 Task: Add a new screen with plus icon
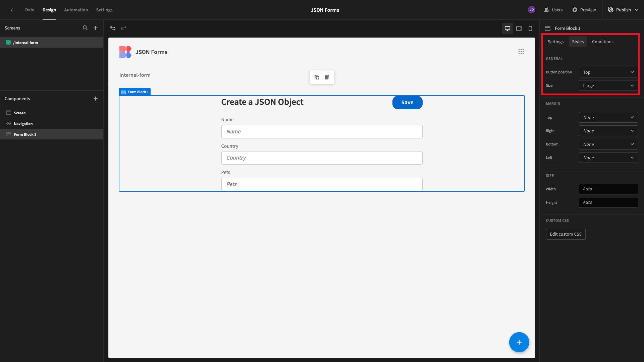point(96,28)
